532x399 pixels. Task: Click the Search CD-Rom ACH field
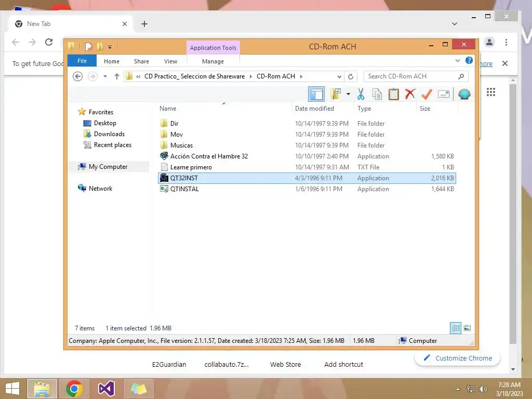[416, 76]
